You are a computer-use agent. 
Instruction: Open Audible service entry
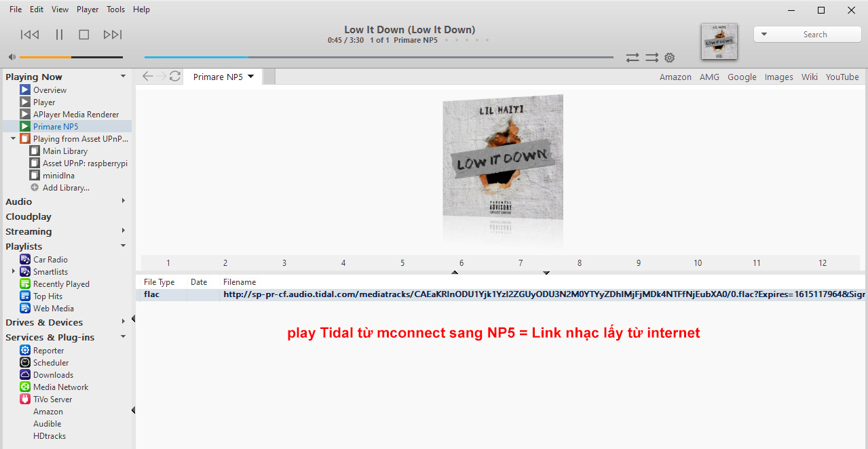[47, 424]
